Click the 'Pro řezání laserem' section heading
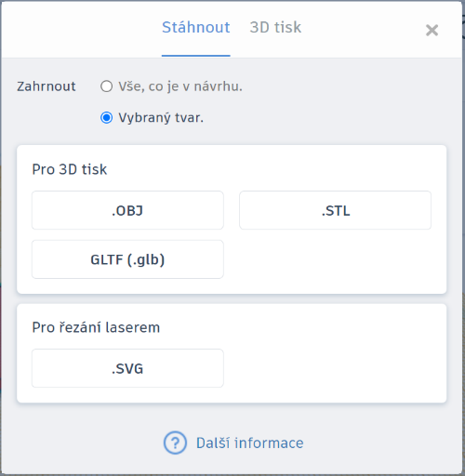 (96, 327)
